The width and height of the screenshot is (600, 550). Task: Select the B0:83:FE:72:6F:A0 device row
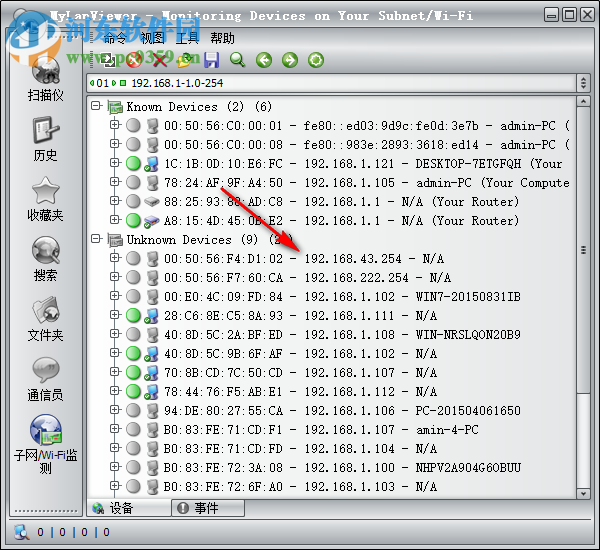pyautogui.click(x=300, y=487)
